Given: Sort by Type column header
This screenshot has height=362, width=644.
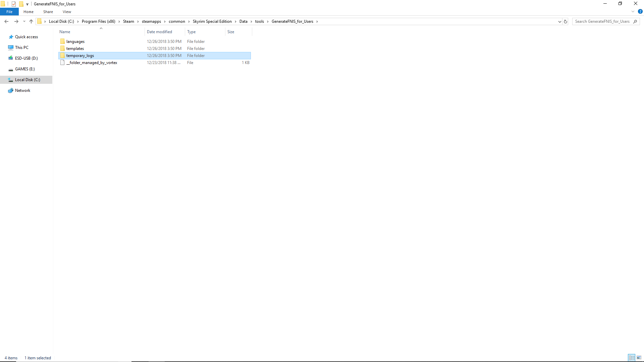Looking at the screenshot, I should [205, 32].
